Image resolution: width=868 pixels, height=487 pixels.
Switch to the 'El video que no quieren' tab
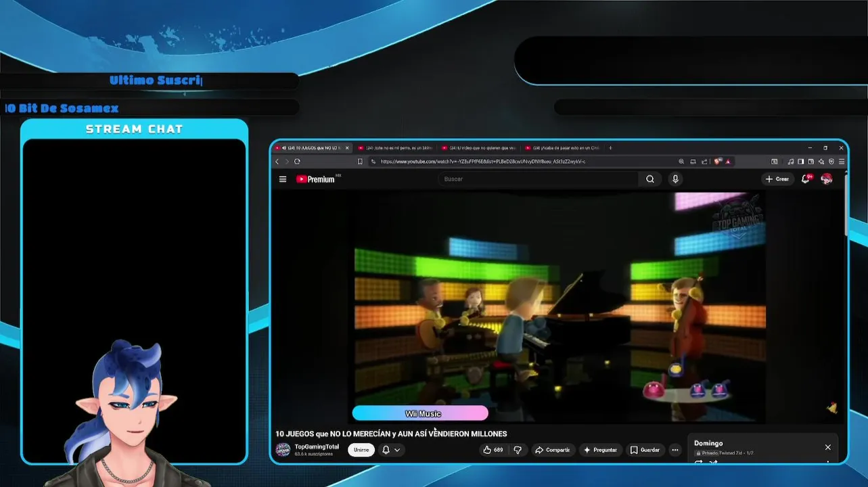coord(479,147)
